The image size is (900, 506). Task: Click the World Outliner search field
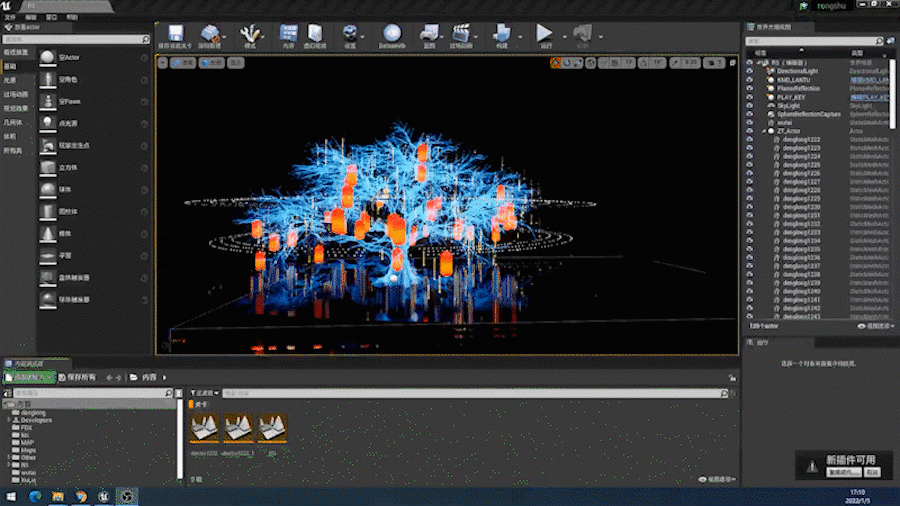coord(814,41)
